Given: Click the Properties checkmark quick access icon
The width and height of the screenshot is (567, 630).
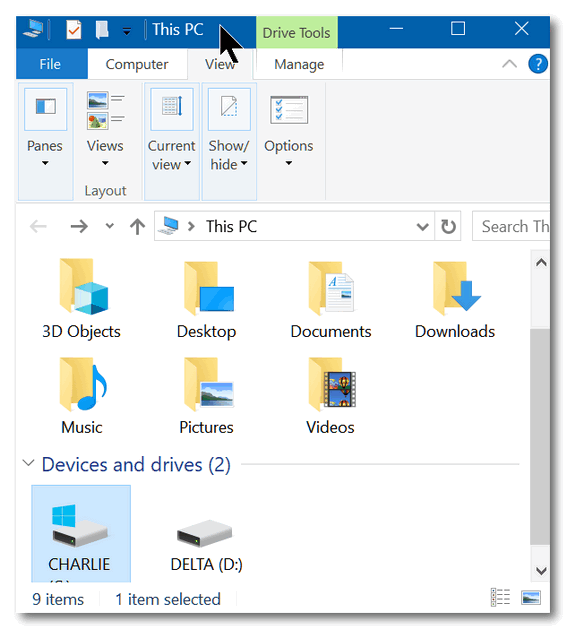Looking at the screenshot, I should tap(74, 30).
